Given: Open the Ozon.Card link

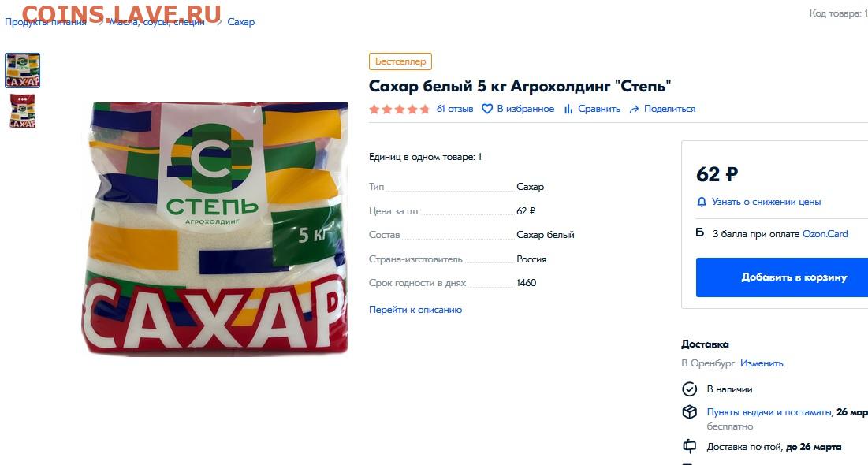Looking at the screenshot, I should point(825,234).
